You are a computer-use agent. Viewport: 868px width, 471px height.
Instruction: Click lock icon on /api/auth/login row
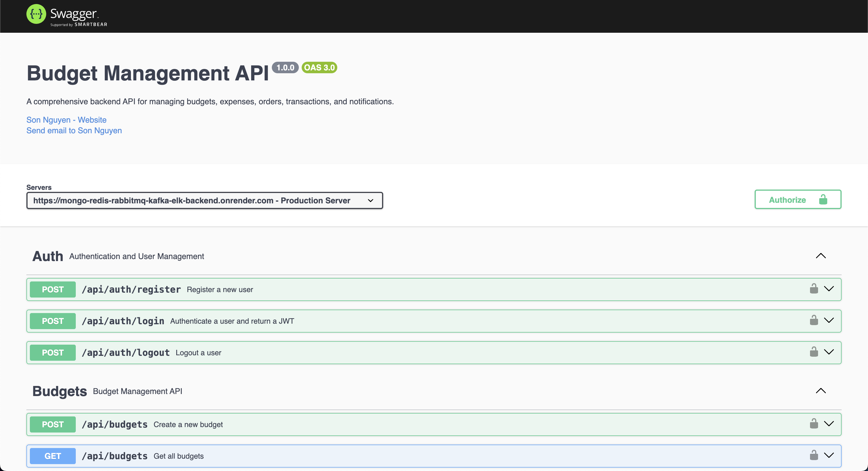click(x=814, y=320)
